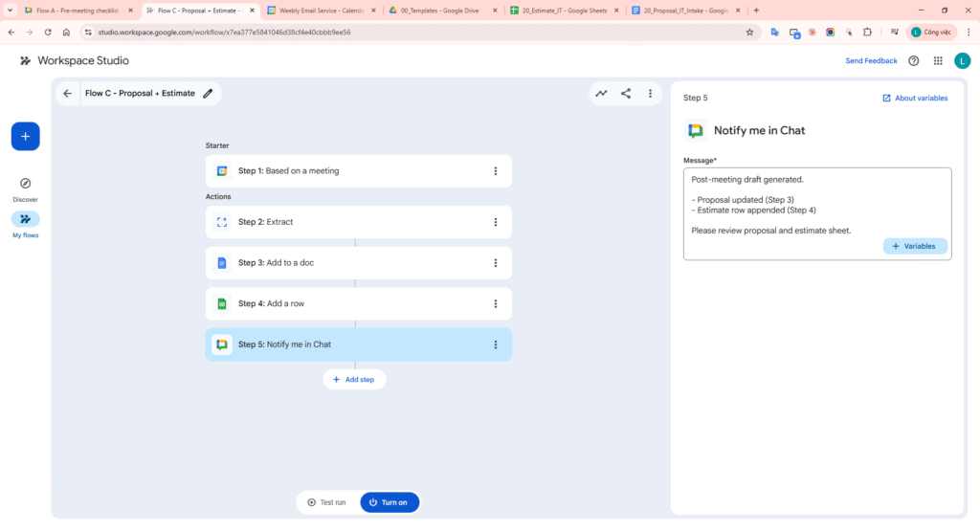Click the share flow icon
The width and height of the screenshot is (980, 531).
[x=626, y=94]
